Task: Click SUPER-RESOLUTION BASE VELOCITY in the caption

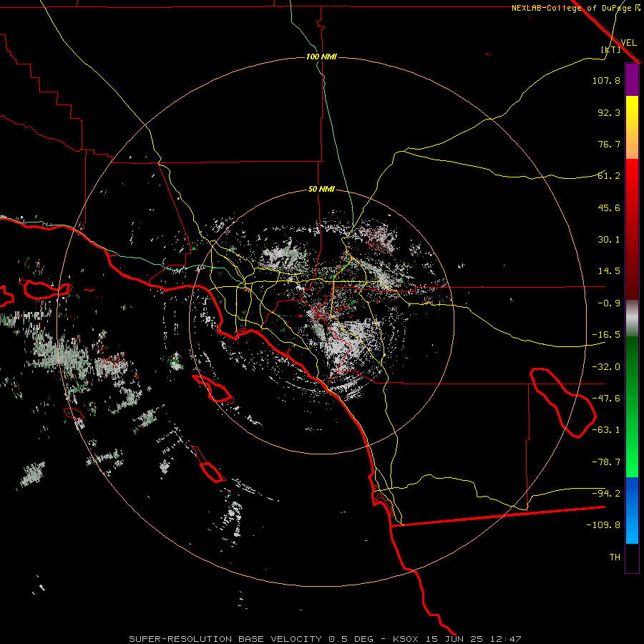Action: click(225, 639)
